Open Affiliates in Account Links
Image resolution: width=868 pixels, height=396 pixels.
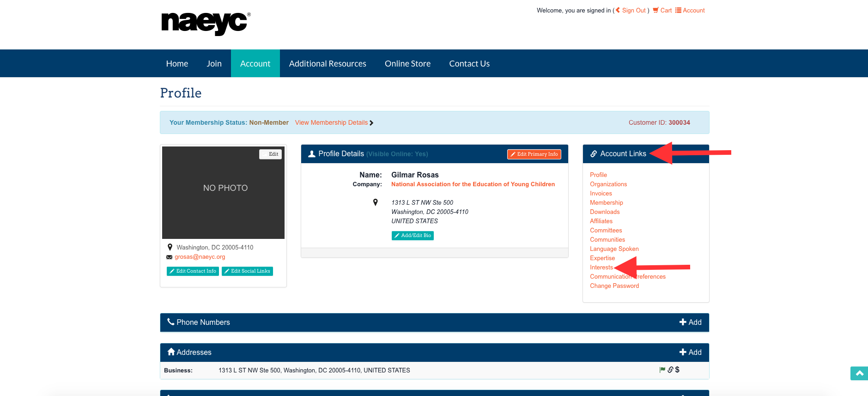coord(601,221)
